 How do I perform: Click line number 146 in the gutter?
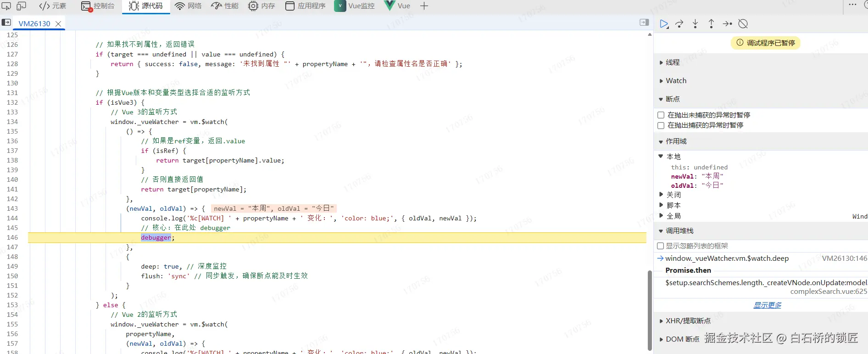click(12, 237)
